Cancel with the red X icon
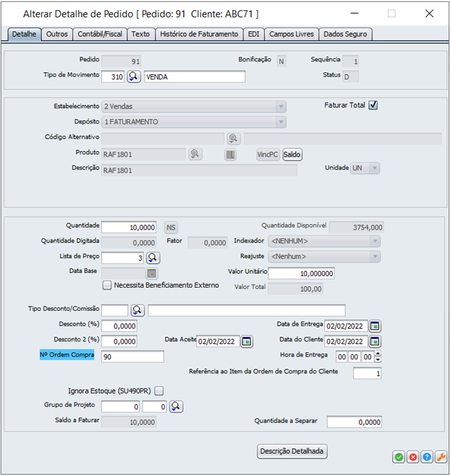Image resolution: width=450 pixels, height=476 pixels. pyautogui.click(x=413, y=457)
